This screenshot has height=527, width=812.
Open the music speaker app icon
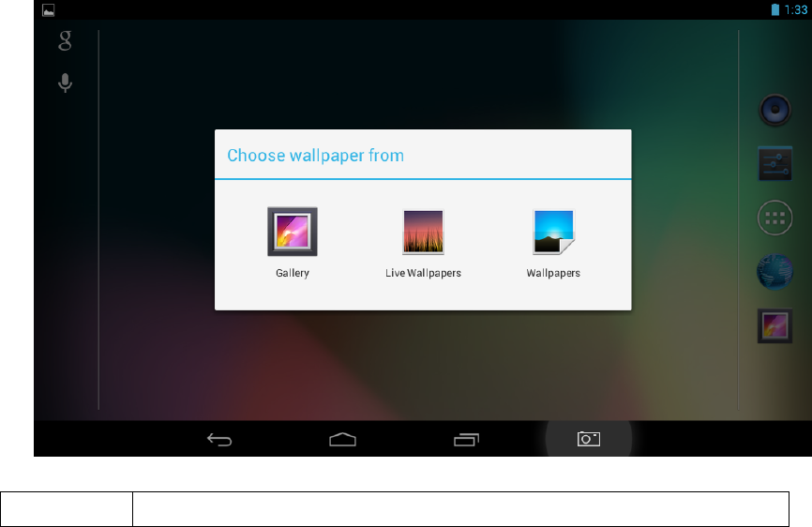pyautogui.click(x=774, y=110)
